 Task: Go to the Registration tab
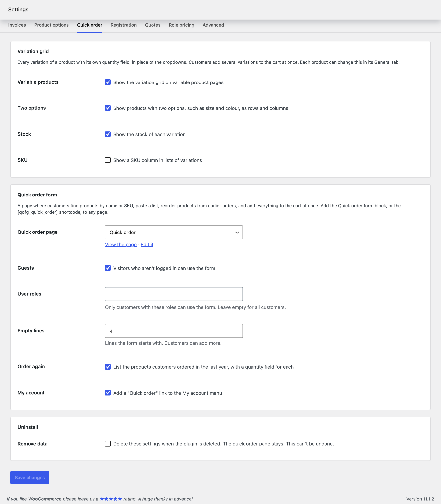[x=124, y=25]
